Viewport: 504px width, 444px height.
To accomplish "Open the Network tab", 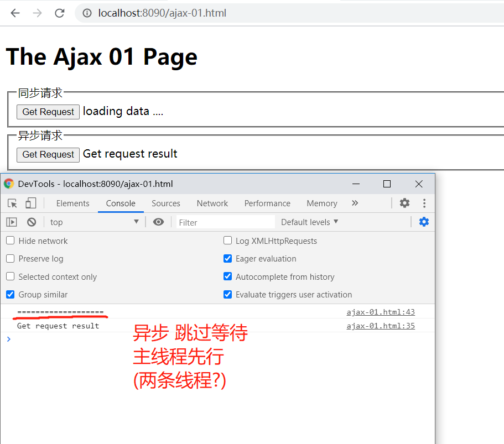I will 212,203.
